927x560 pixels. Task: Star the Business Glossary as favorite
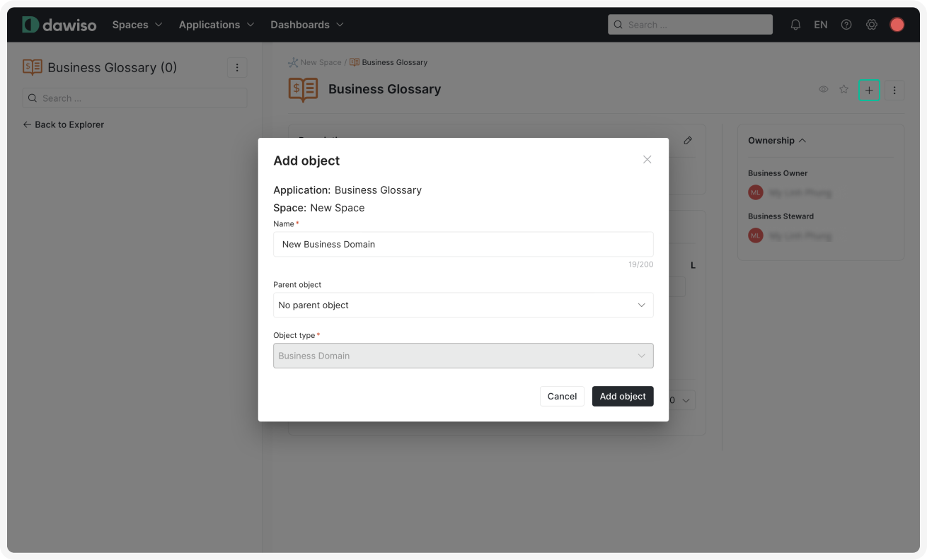tap(843, 89)
